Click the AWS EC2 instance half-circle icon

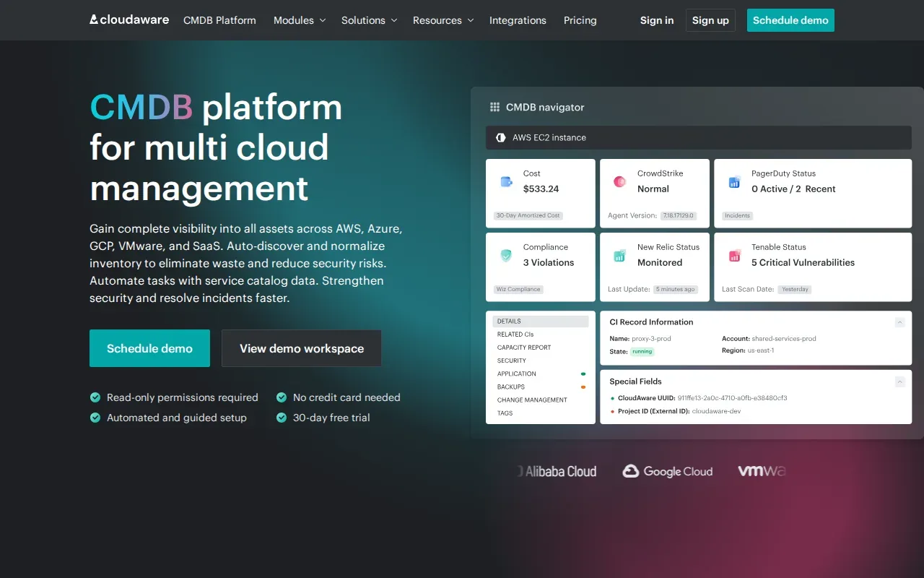click(500, 137)
